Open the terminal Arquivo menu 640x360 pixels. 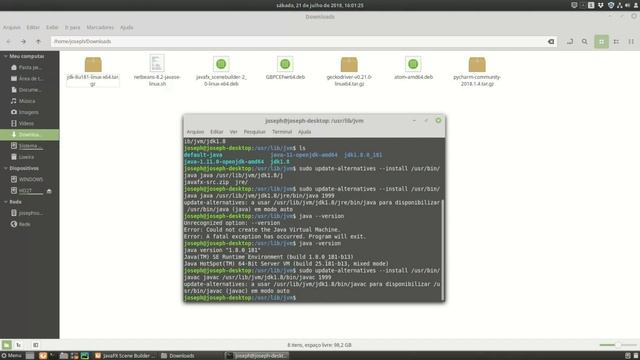195,132
